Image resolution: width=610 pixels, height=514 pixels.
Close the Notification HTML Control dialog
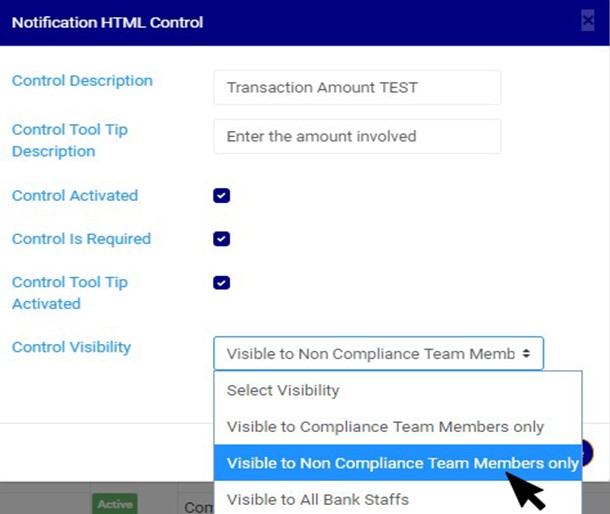point(587,21)
